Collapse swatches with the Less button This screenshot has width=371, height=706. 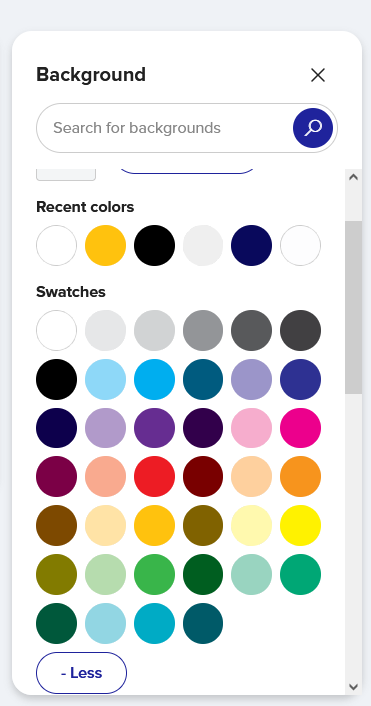pyautogui.click(x=81, y=673)
